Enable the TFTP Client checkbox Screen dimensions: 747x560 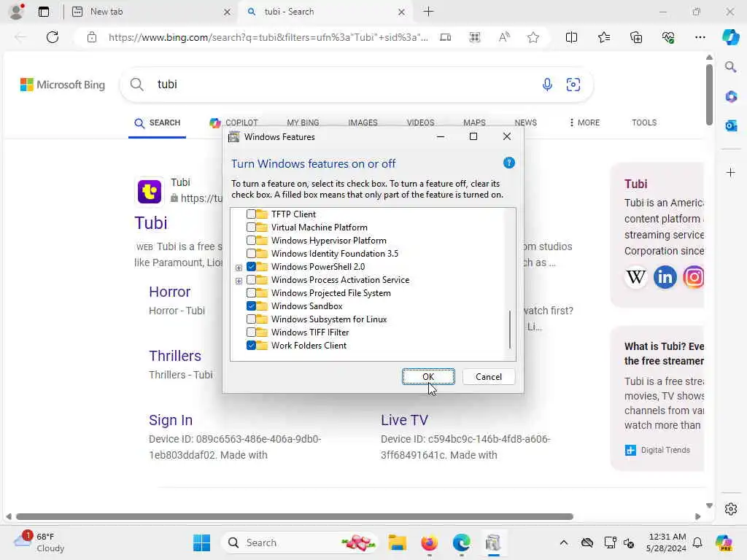click(x=251, y=214)
